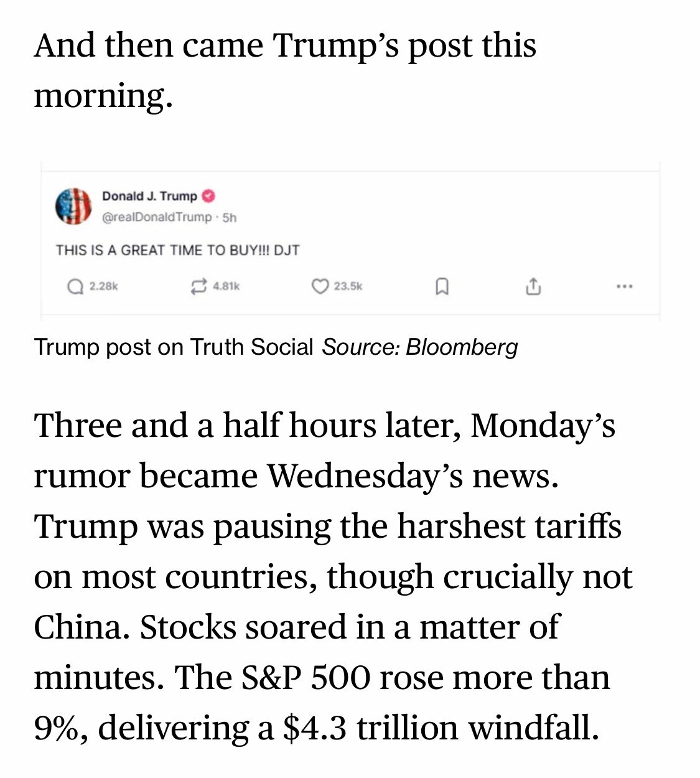
Task: Select the 'THIS IS A GREAT TIME TO BUY!!!' text
Action: click(x=162, y=250)
